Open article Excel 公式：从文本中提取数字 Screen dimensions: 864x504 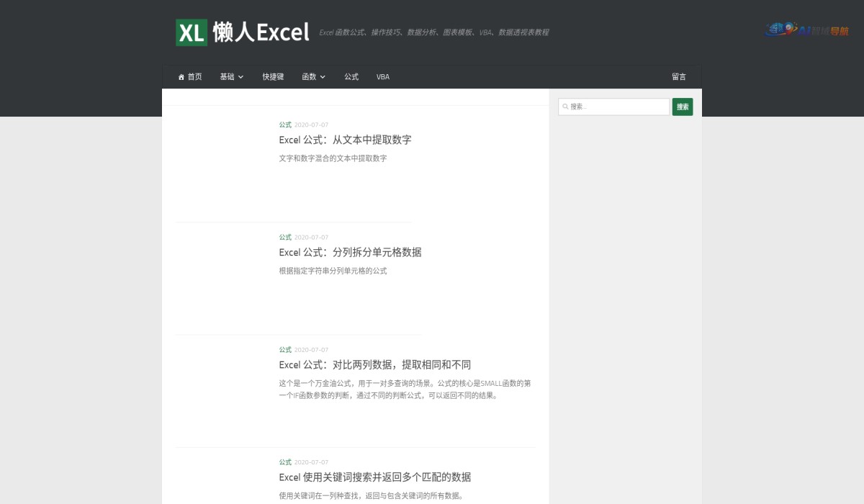(345, 140)
